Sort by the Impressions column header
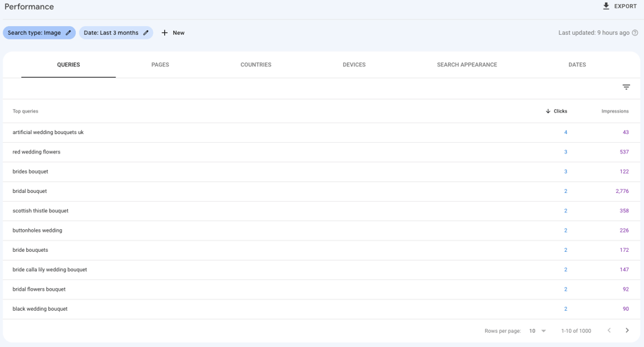The width and height of the screenshot is (644, 347). 615,111
